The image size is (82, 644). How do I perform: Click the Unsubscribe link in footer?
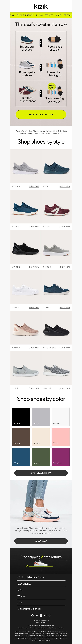[43, 625]
